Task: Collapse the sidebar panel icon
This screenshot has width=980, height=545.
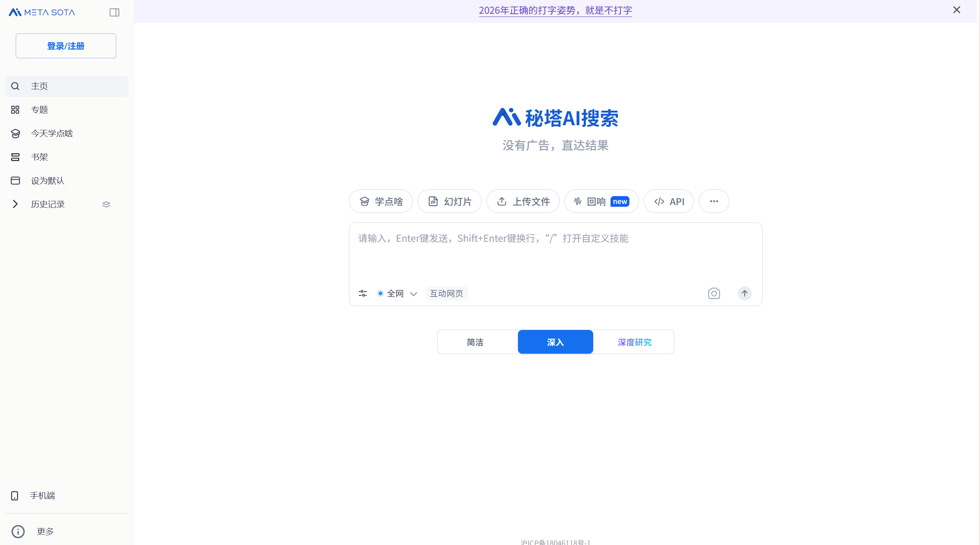Action: coord(114,13)
